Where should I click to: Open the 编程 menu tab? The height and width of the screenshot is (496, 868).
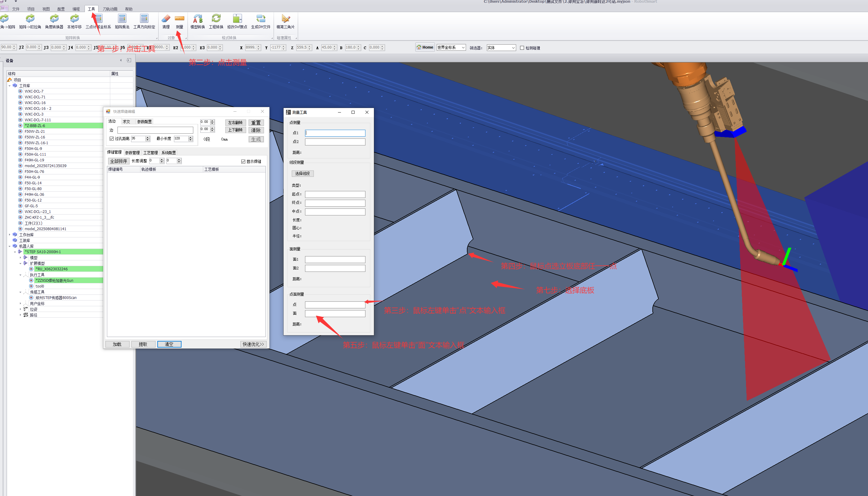tap(76, 9)
